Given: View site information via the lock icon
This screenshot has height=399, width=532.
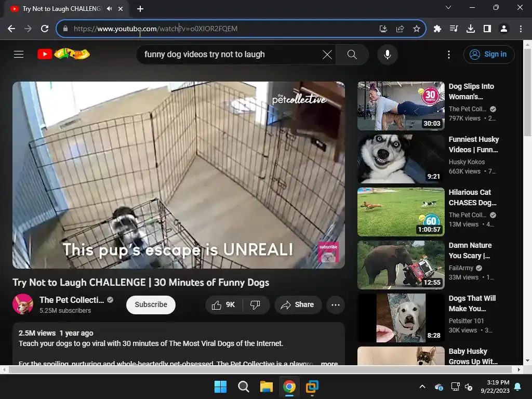Looking at the screenshot, I should point(65,29).
